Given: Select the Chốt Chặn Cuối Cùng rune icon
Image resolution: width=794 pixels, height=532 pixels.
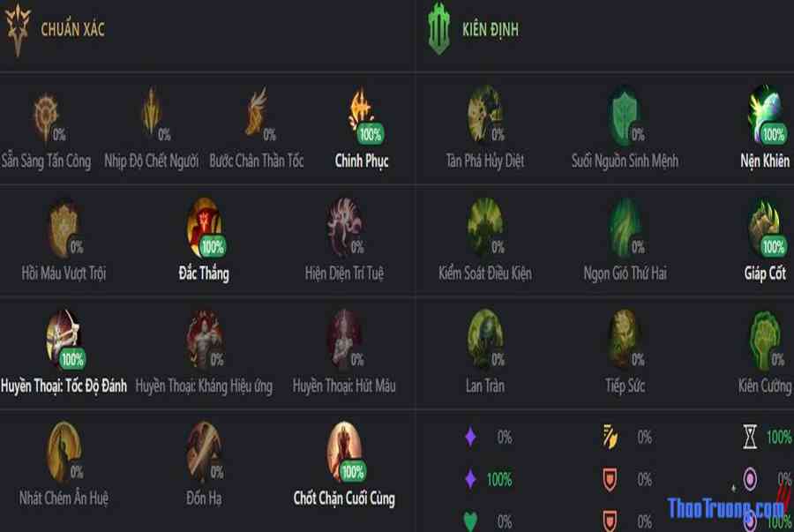Looking at the screenshot, I should coord(344,452).
